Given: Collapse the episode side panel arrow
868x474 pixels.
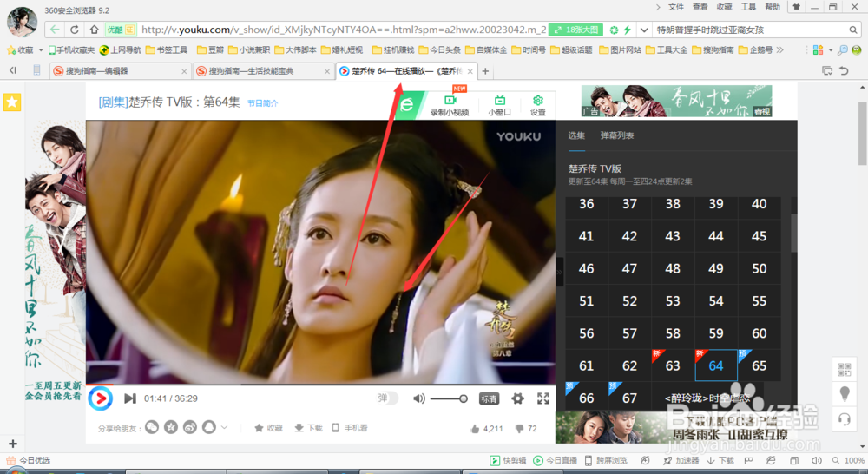Looking at the screenshot, I should [560, 272].
